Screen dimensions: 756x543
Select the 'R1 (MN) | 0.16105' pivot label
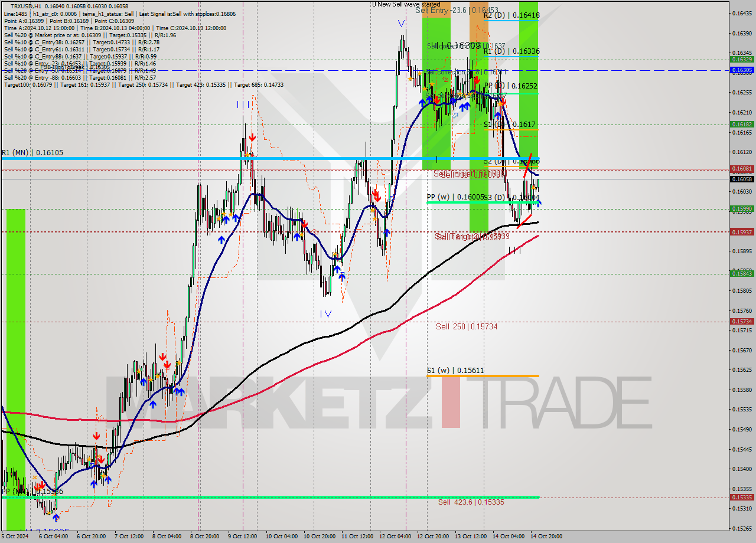pos(32,153)
